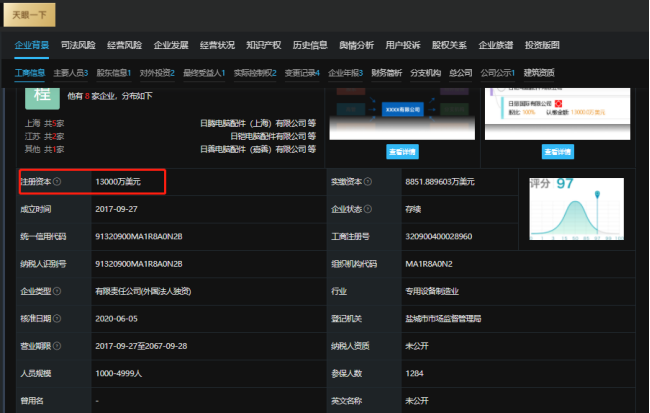Select the 1000-4999人 staff size value
This screenshot has width=650, height=413.
119,373
